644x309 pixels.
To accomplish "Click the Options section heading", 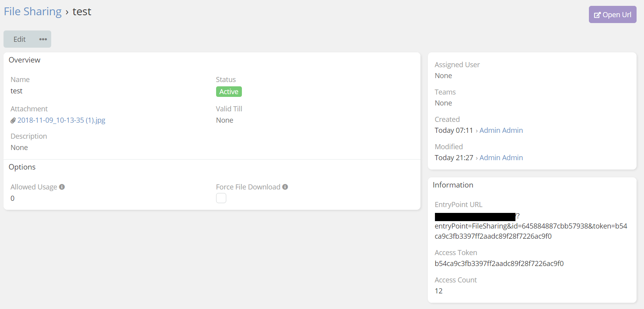I will pyautogui.click(x=22, y=167).
